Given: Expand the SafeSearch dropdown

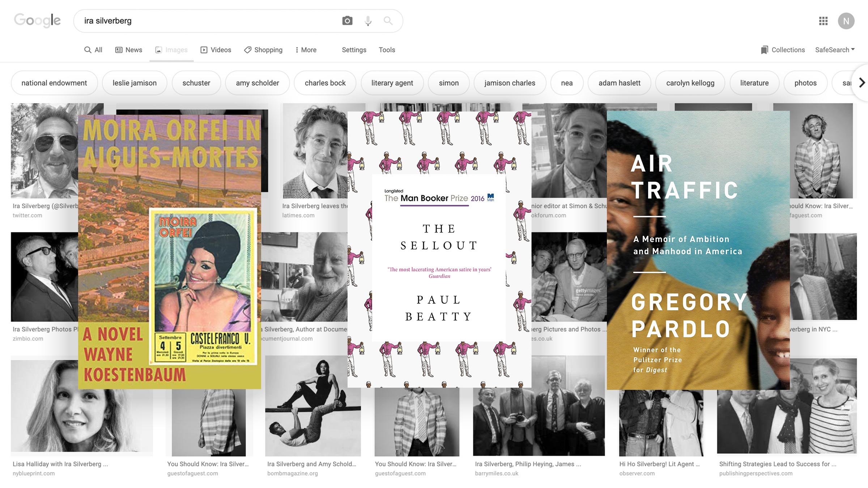Looking at the screenshot, I should click(x=835, y=50).
